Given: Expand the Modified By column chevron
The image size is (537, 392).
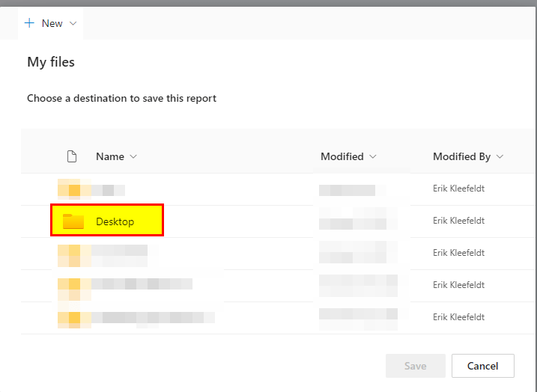Looking at the screenshot, I should [x=500, y=156].
